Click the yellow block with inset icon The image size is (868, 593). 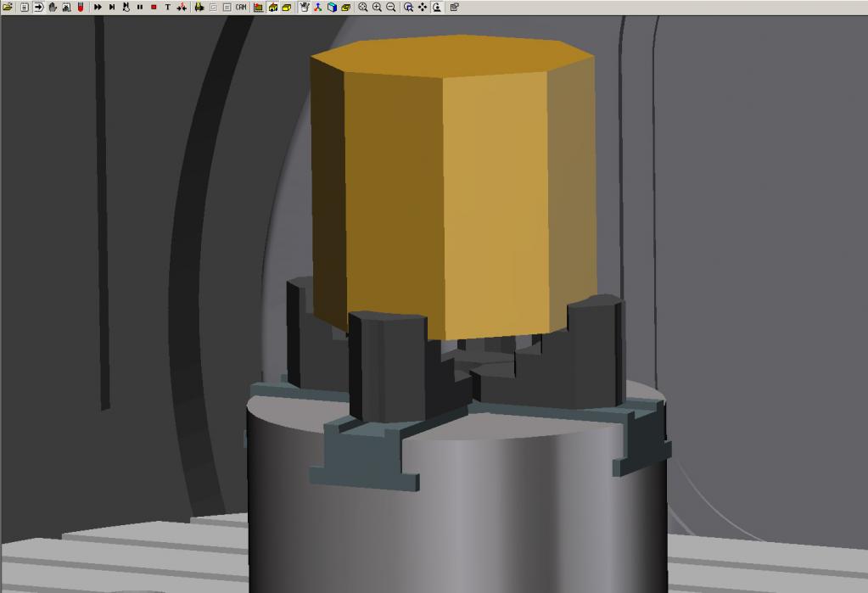pos(346,7)
